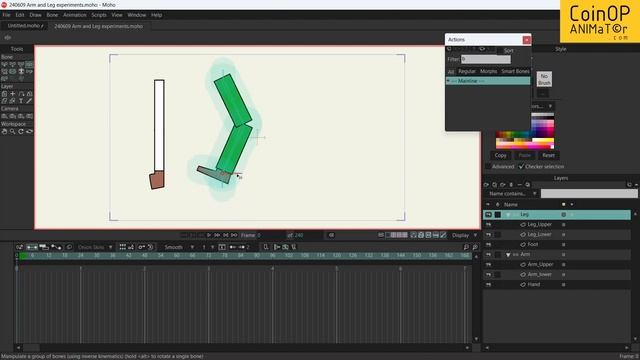Image resolution: width=640 pixels, height=360 pixels.
Task: Select the first camera tool under Camera
Action: pos(4,116)
